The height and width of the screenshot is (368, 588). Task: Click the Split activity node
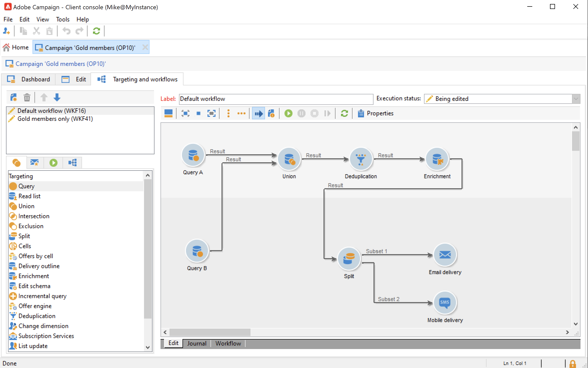[x=349, y=259]
